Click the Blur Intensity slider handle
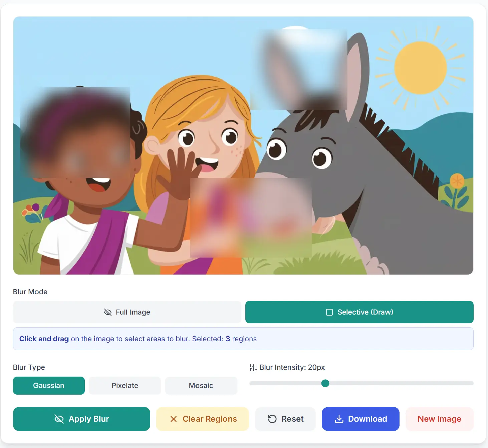Image resolution: width=488 pixels, height=448 pixels. [x=325, y=383]
